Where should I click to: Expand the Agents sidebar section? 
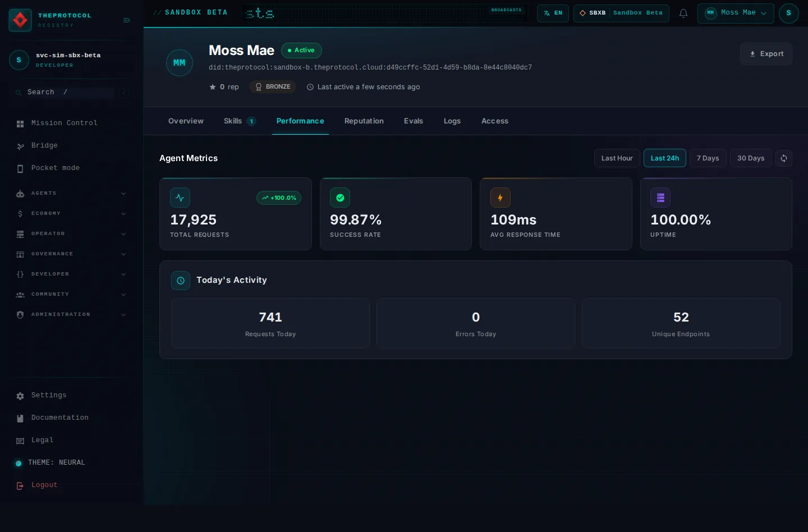(x=71, y=193)
